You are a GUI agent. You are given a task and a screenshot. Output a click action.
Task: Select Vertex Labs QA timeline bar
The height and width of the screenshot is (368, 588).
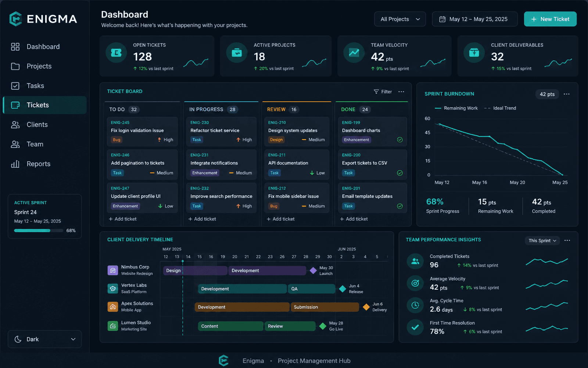tap(312, 289)
